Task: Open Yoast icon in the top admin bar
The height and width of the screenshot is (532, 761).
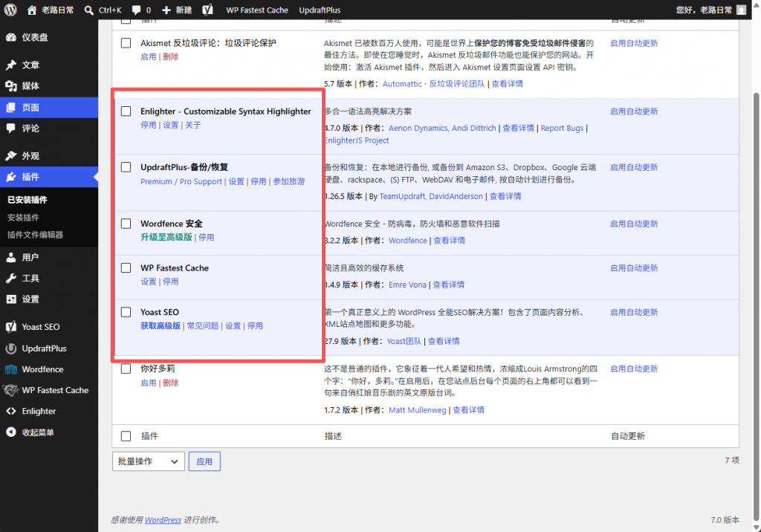Action: pyautogui.click(x=207, y=10)
